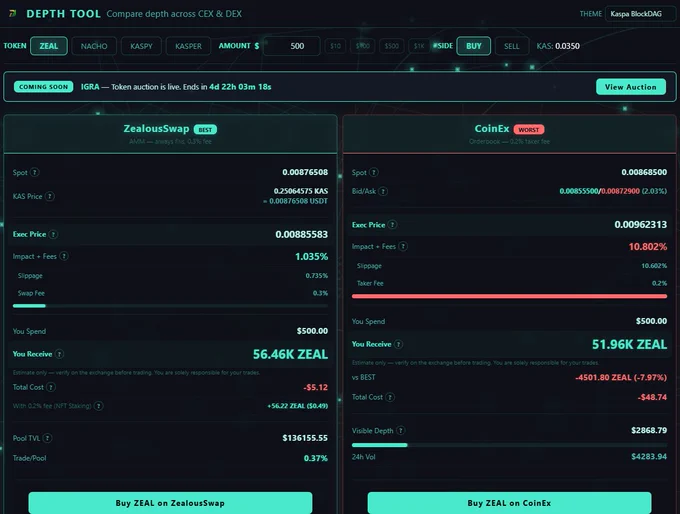Click the COMING SOON badge
This screenshot has height=514, width=680.
(x=43, y=87)
